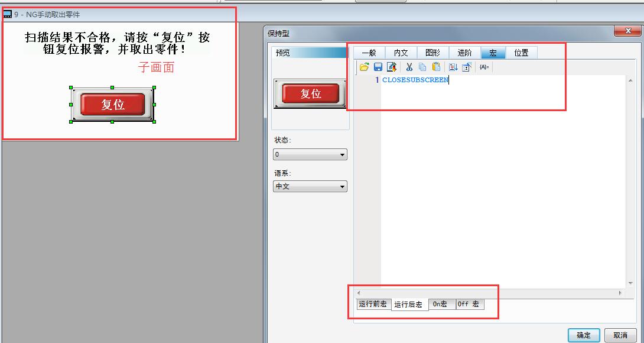Switch to the 一般 tab

coord(369,53)
